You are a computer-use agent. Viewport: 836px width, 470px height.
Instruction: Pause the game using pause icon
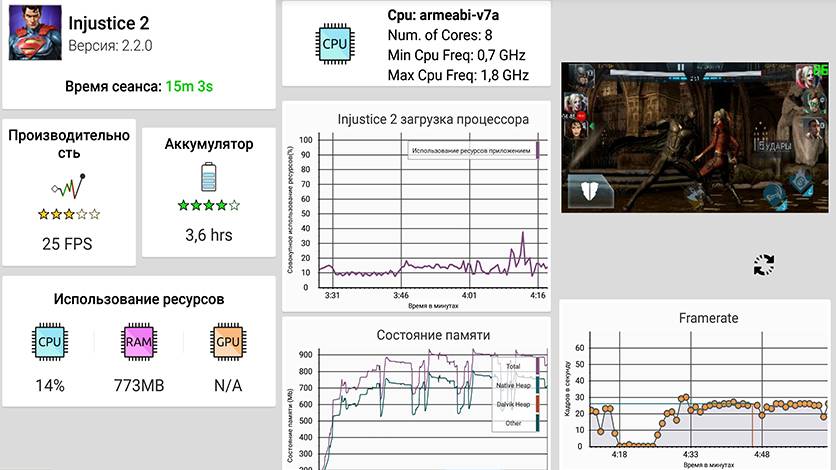(680, 69)
